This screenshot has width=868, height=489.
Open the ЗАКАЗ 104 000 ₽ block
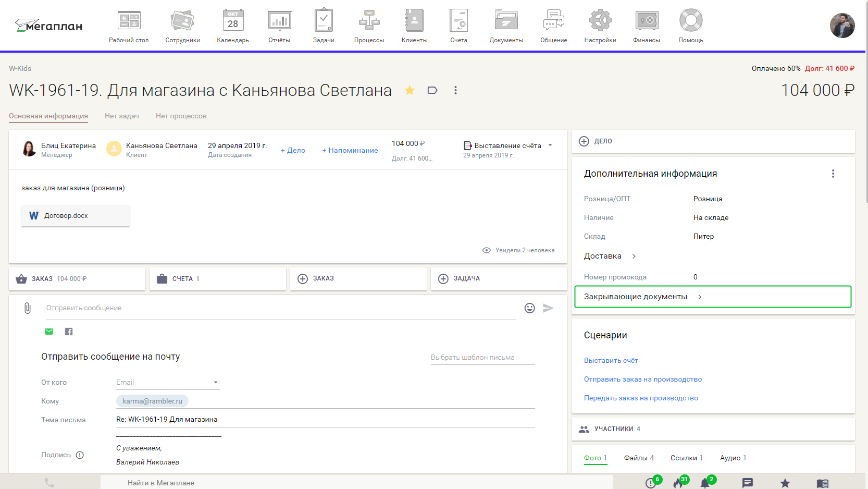(x=77, y=279)
